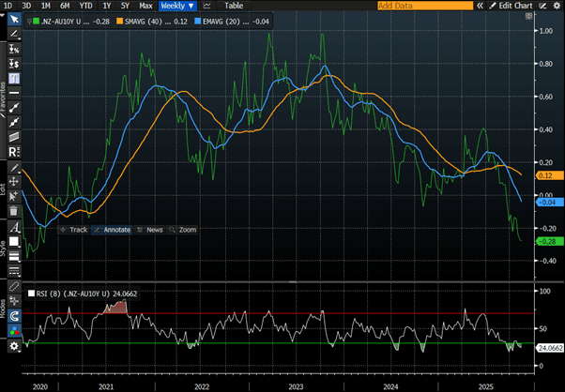Select the YTD time range
Image resolution: width=565 pixels, height=392 pixels.
tap(84, 6)
